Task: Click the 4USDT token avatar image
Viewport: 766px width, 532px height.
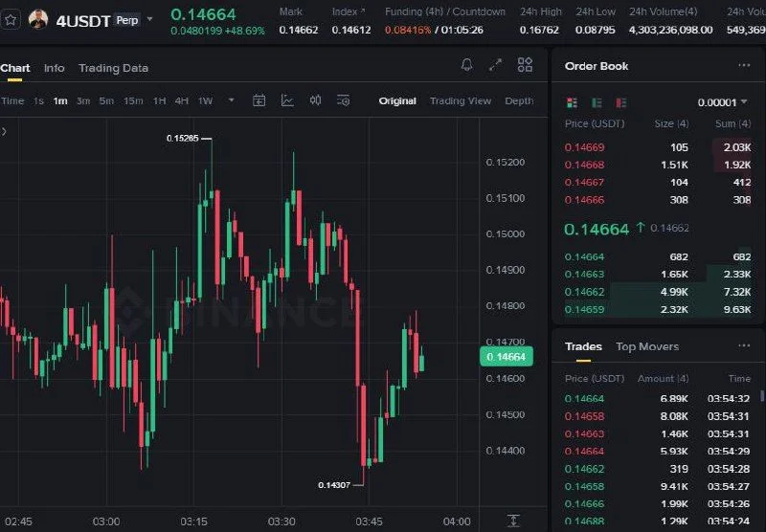Action: coord(38,20)
